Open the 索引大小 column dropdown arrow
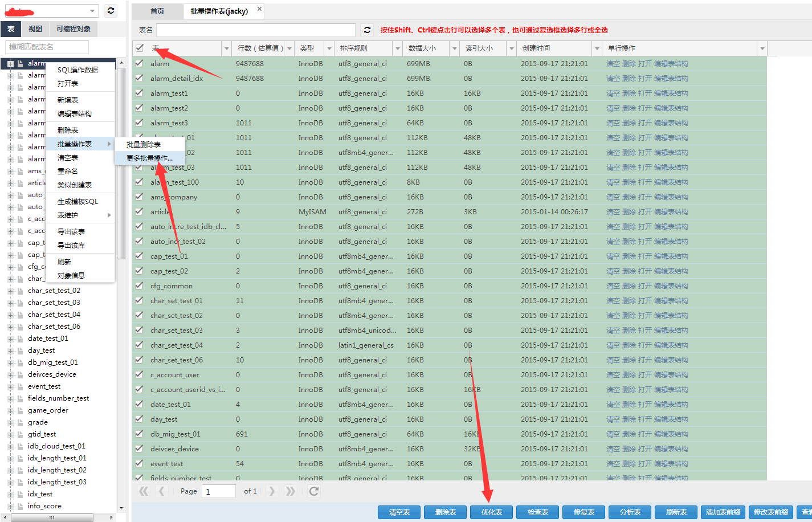Viewport: 812px width, 522px height. pyautogui.click(x=512, y=48)
